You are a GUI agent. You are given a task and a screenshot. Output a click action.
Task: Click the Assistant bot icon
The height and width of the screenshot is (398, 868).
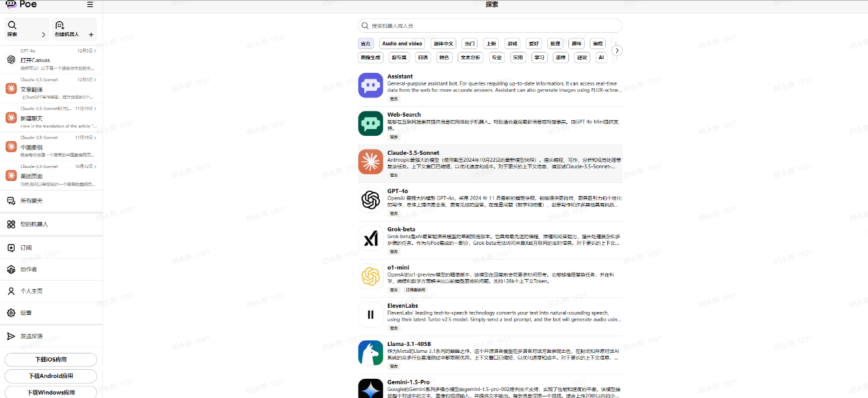point(370,85)
